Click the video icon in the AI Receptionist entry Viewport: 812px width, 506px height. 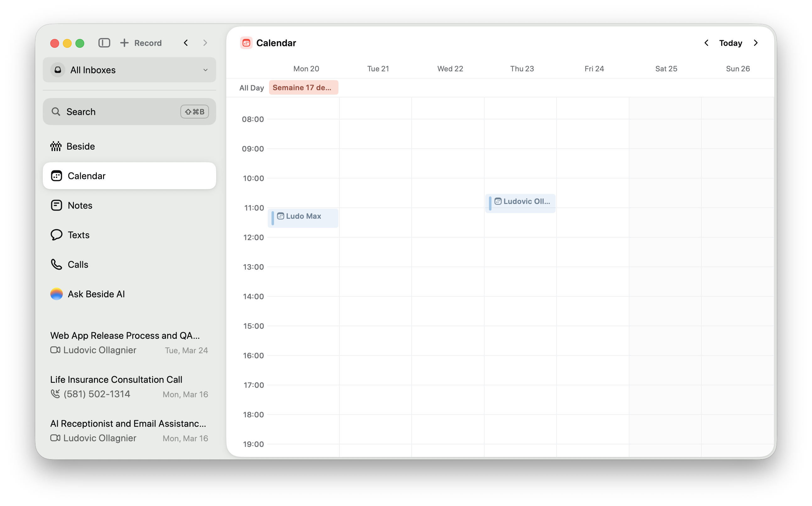pos(55,438)
